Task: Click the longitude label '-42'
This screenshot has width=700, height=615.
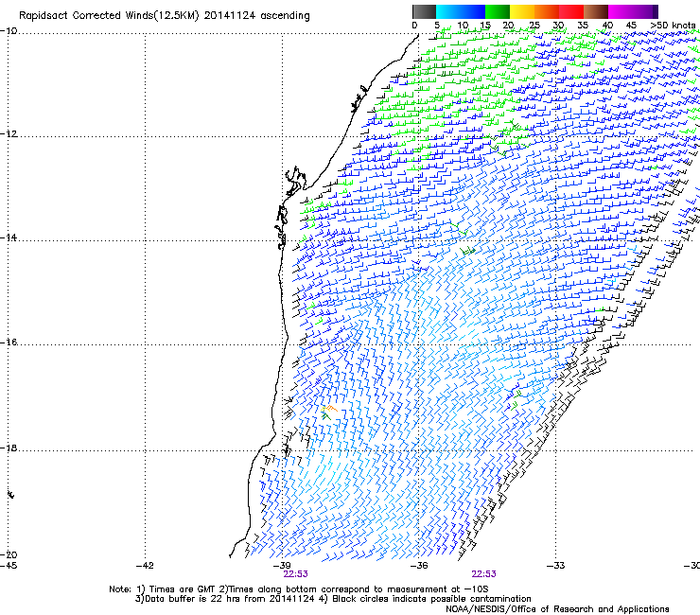Action: pos(145,566)
